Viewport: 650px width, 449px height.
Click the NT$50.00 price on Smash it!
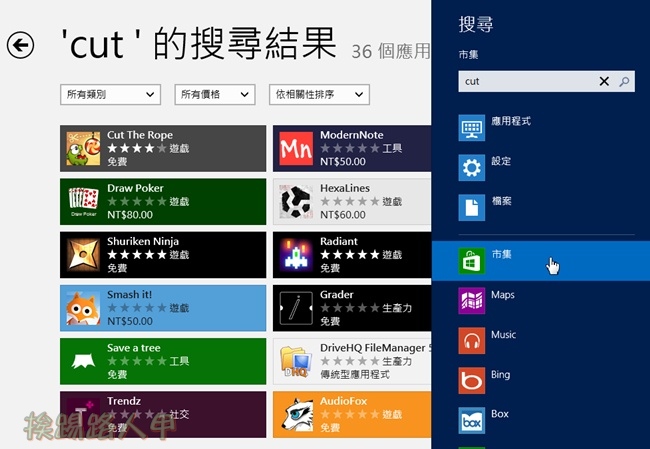130,321
